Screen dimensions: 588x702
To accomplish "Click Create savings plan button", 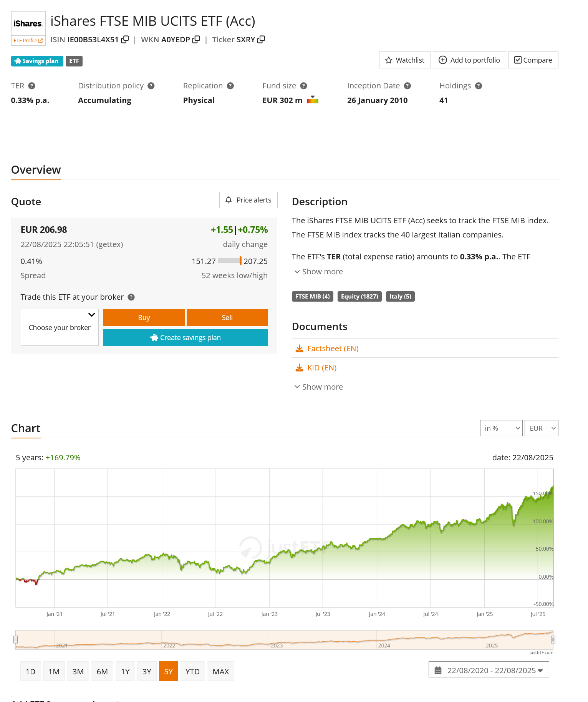I will 186,337.
